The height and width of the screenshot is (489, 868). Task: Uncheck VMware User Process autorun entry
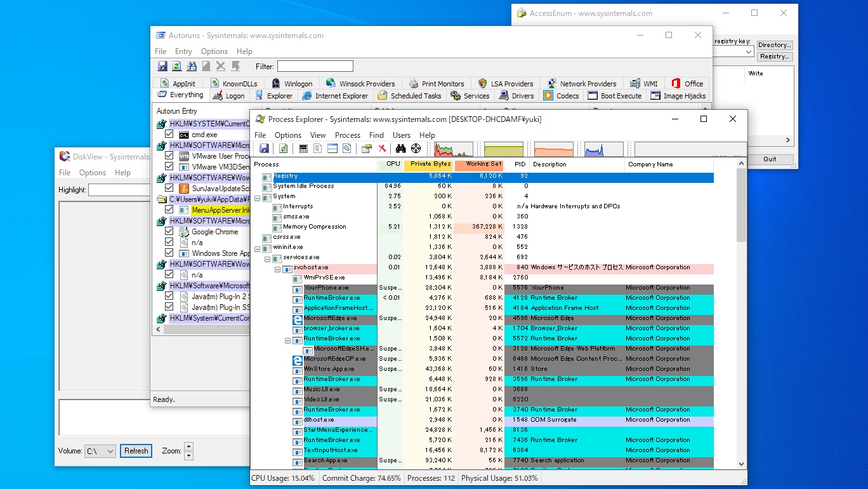[169, 156]
